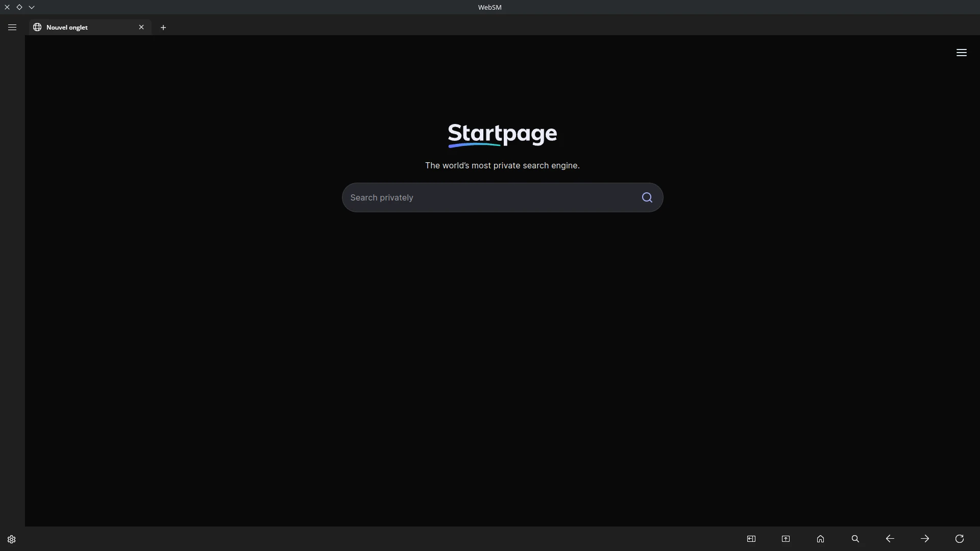
Task: Navigate forward with the right arrow
Action: click(x=924, y=539)
